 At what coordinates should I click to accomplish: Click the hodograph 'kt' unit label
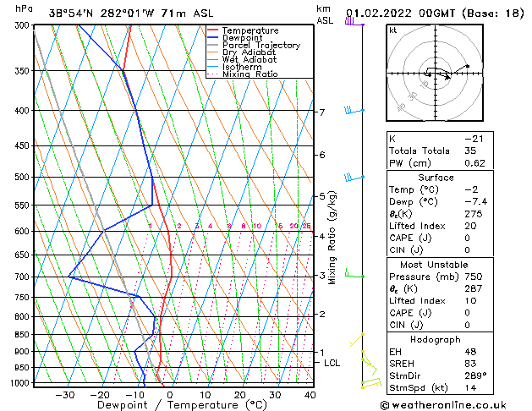point(393,30)
